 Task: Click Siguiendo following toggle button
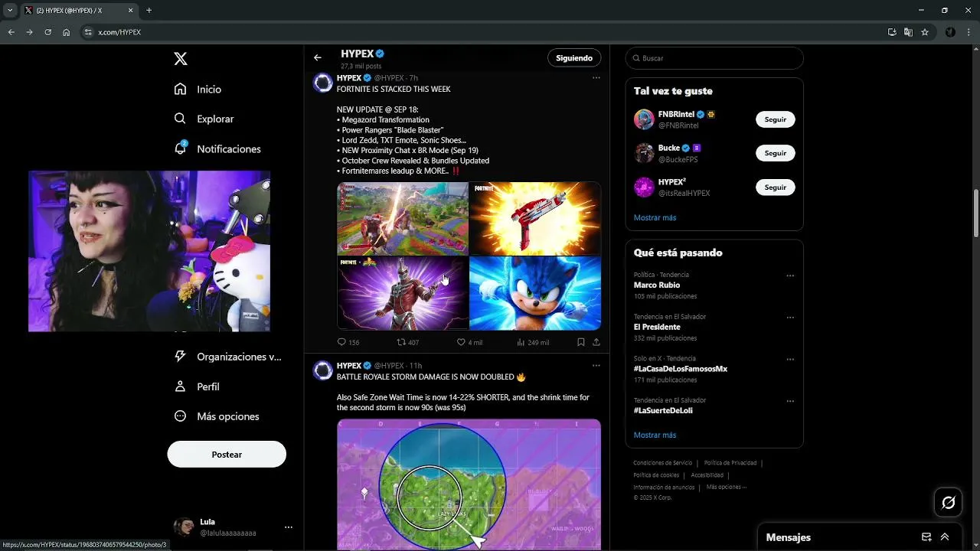click(574, 58)
